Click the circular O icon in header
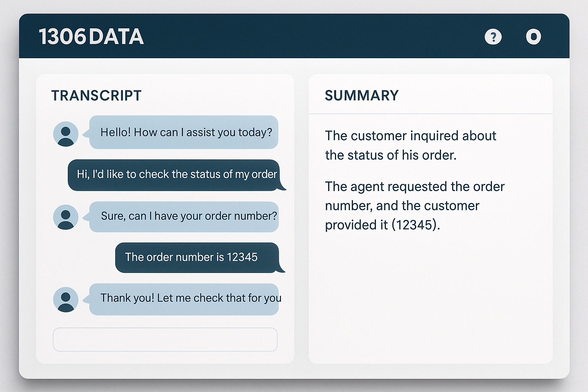Screen dimensions: 588x392 (533, 37)
